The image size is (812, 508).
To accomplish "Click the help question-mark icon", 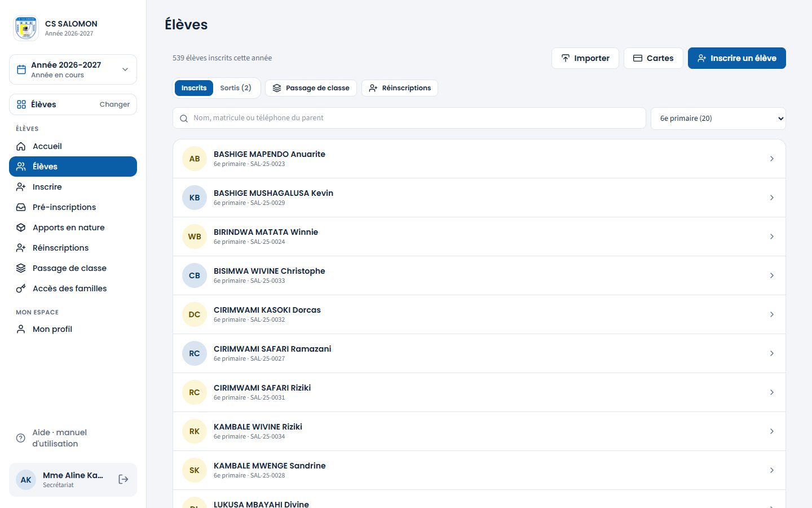I will [x=21, y=438].
